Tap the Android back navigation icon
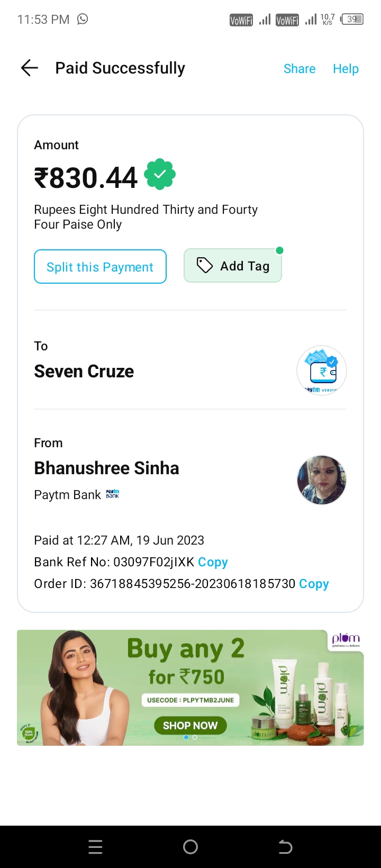The height and width of the screenshot is (868, 381). [x=285, y=847]
